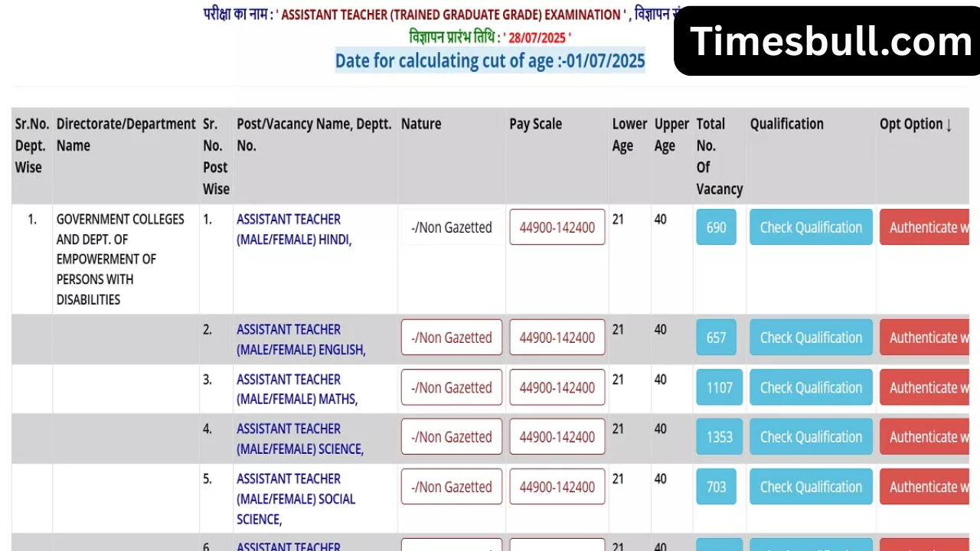980x551 pixels.
Task: Open Assistant Teacher English post link
Action: pos(300,340)
